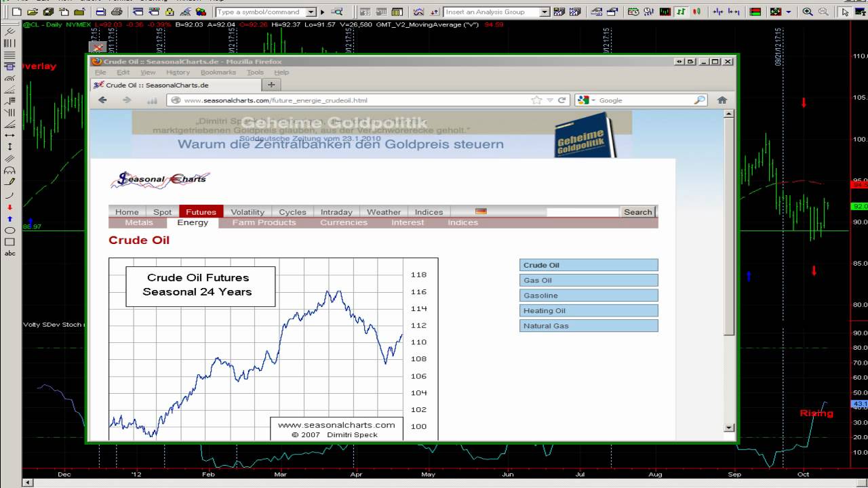
Task: Open the Spot nav item
Action: (162, 212)
